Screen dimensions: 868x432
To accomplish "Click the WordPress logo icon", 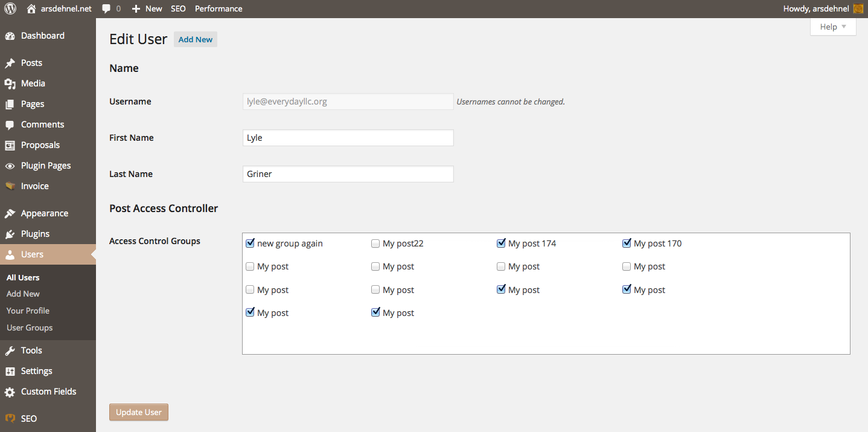I will (x=10, y=8).
